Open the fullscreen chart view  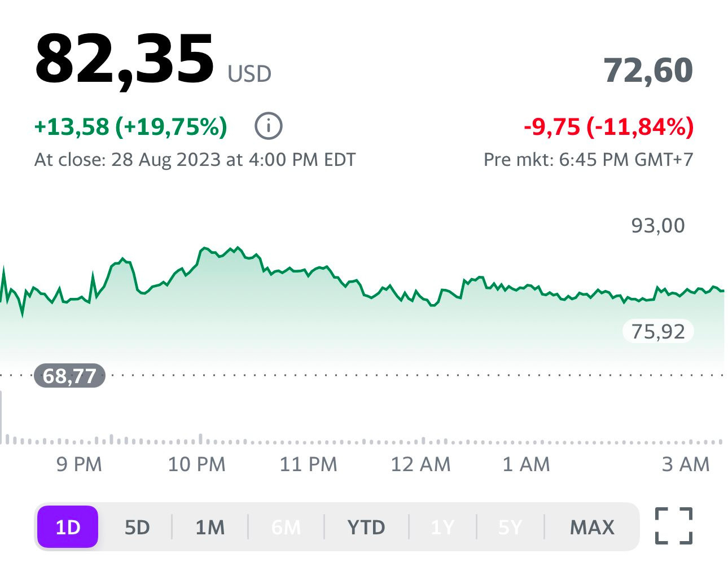click(x=673, y=526)
